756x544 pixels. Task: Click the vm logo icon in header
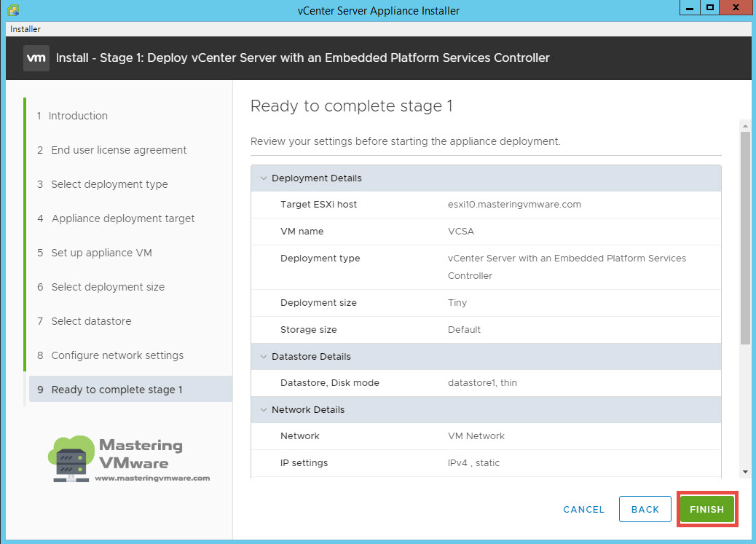[x=36, y=58]
